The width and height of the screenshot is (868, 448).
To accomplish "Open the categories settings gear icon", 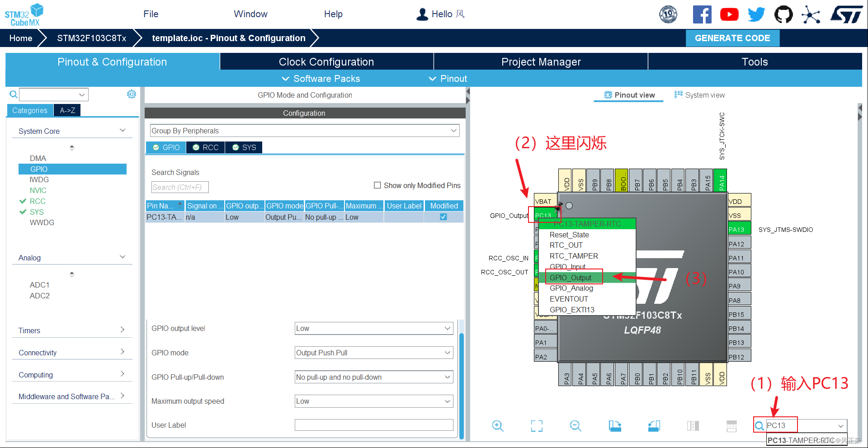I will [x=132, y=94].
